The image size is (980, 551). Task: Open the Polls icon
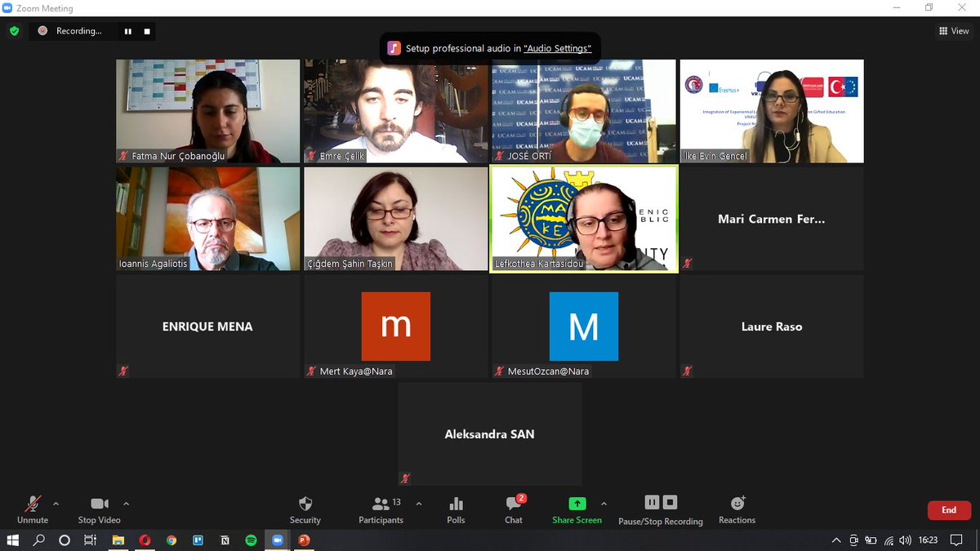coord(457,509)
